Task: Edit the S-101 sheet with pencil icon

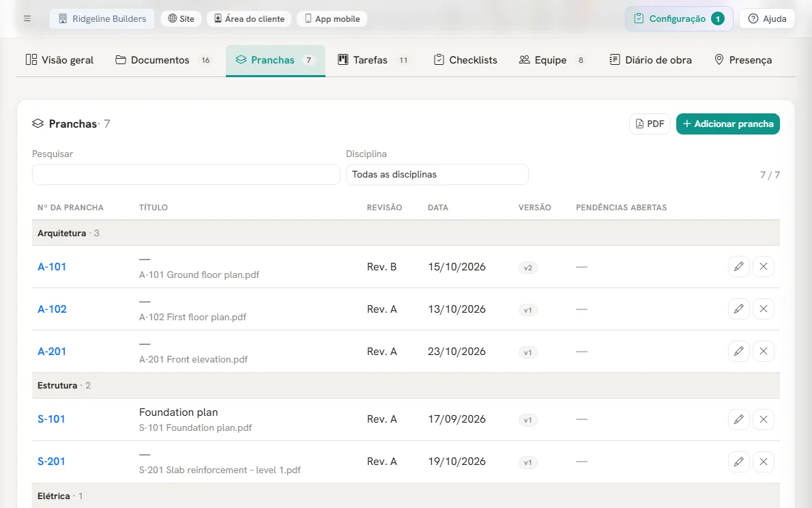Action: [x=738, y=419]
